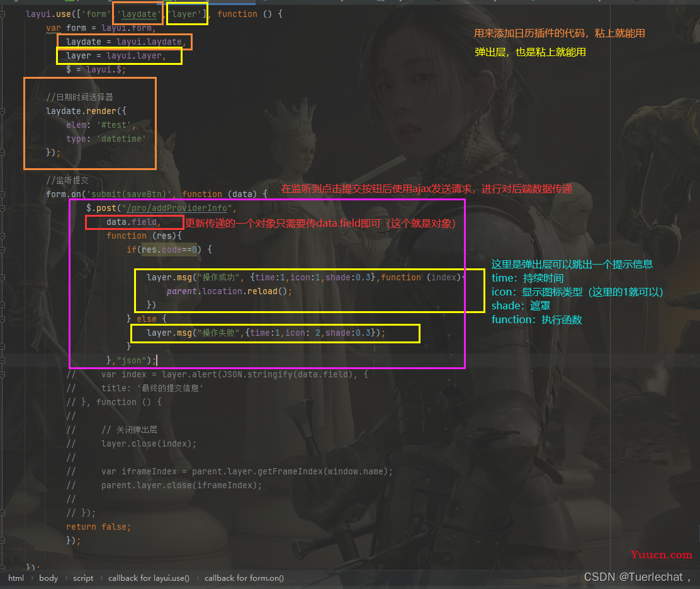Click the 'laydate' string in layui.use array

pyautogui.click(x=139, y=14)
